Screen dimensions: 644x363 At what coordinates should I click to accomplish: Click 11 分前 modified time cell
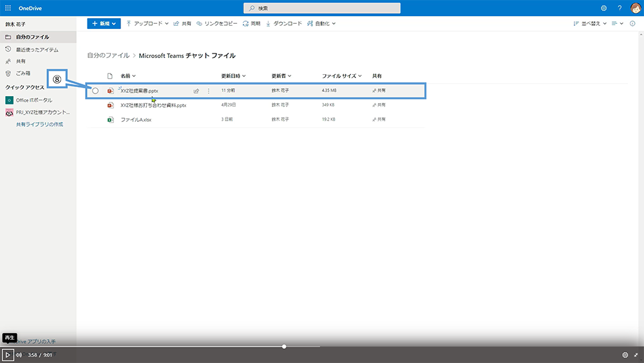tap(228, 90)
